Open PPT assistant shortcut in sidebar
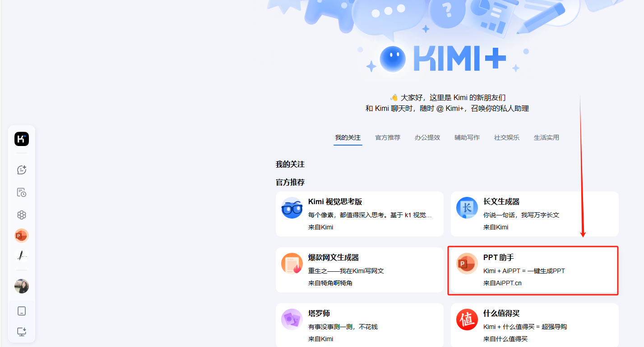Screen dimensions: 644x347 pyautogui.click(x=22, y=235)
